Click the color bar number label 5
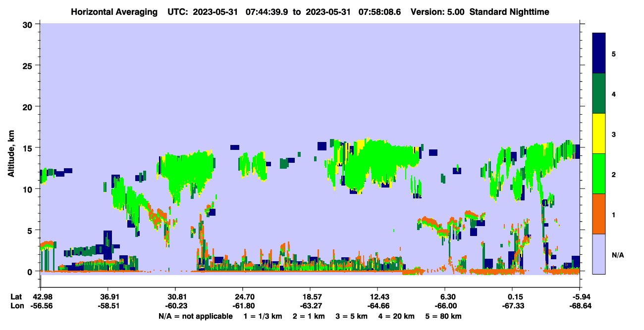 (614, 53)
